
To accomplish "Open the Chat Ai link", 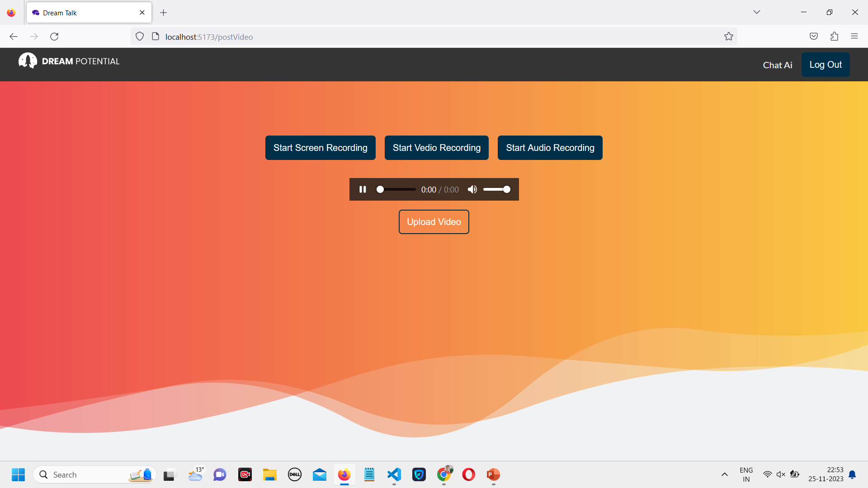I will click(777, 65).
